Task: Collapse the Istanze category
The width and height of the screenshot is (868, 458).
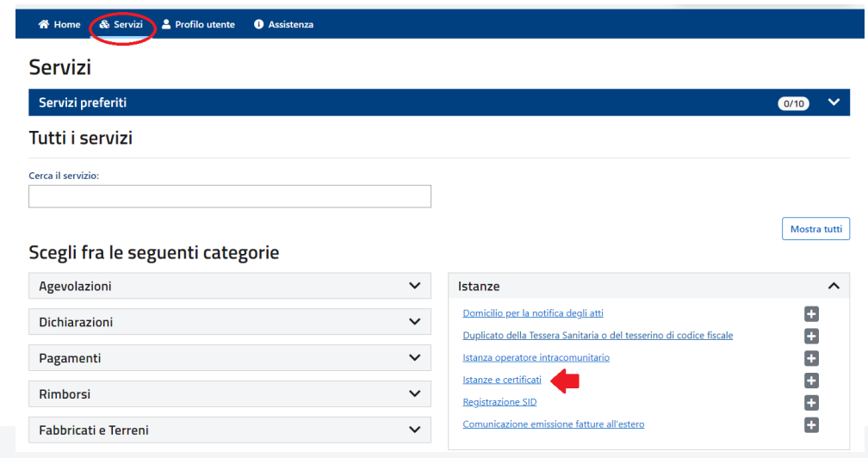Action: coord(648,286)
